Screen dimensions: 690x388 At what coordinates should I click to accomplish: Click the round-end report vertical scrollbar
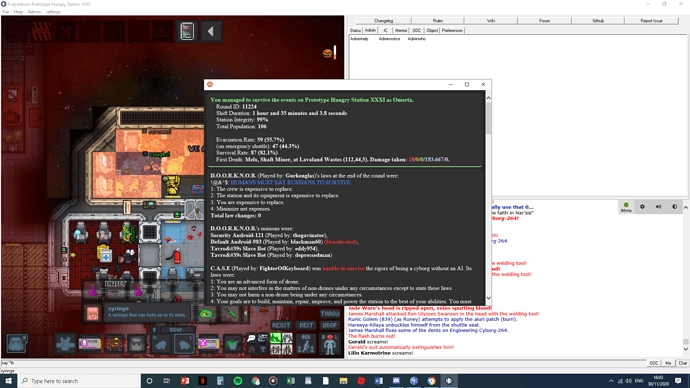tap(488, 198)
